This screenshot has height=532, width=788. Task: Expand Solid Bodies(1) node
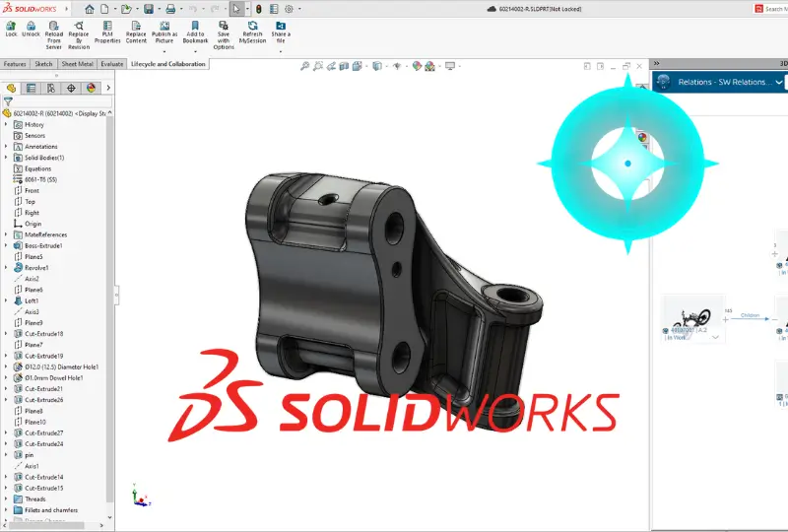[x=6, y=158]
